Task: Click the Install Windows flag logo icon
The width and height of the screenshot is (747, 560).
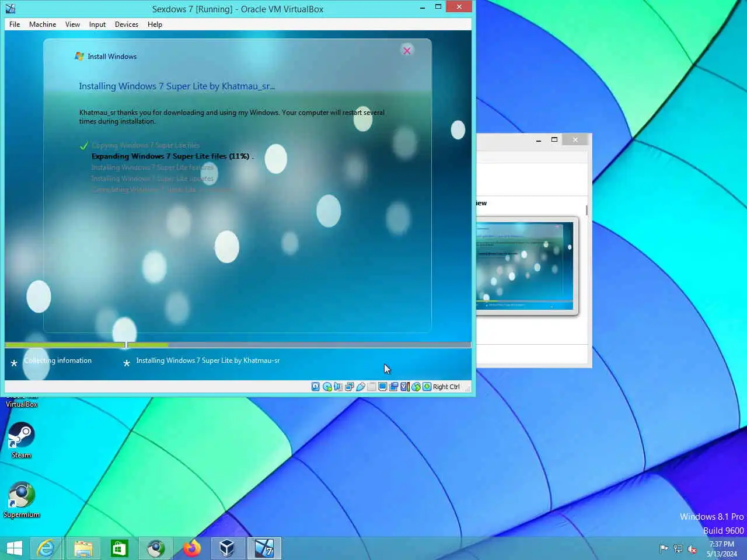Action: pos(79,57)
